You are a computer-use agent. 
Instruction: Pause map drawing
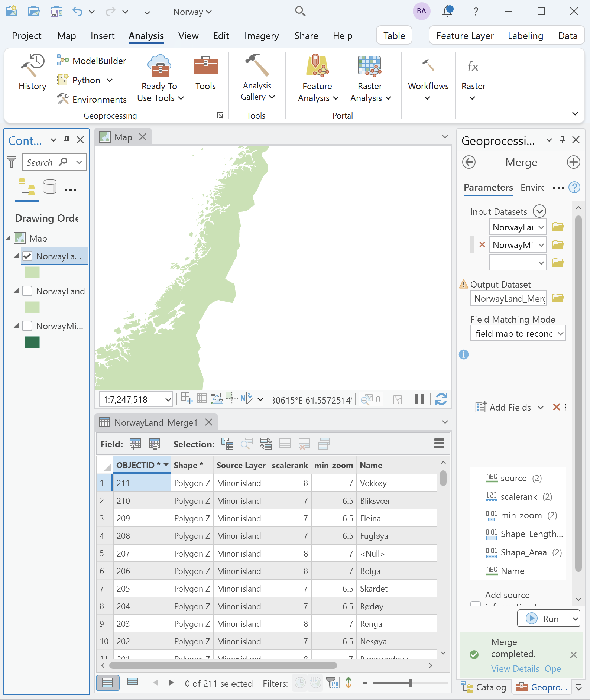(419, 399)
